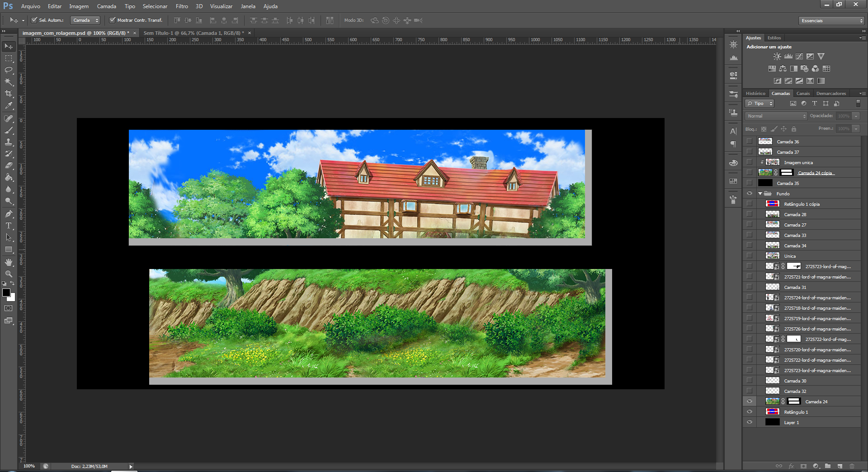Select the Hand tool

[x=9, y=262]
